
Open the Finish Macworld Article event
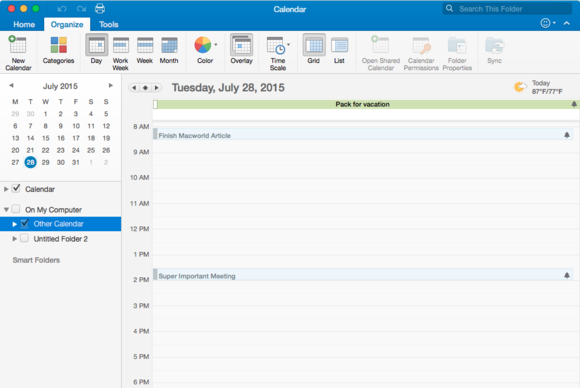(x=362, y=135)
